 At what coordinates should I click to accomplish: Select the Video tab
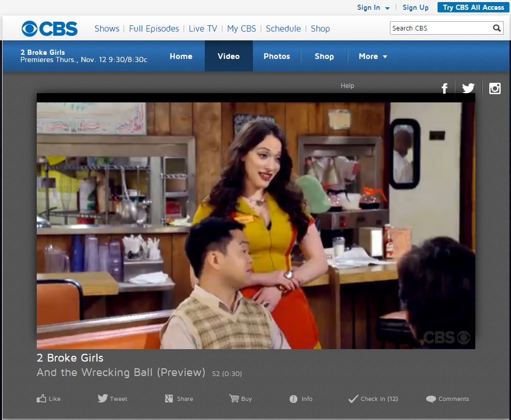pyautogui.click(x=229, y=56)
